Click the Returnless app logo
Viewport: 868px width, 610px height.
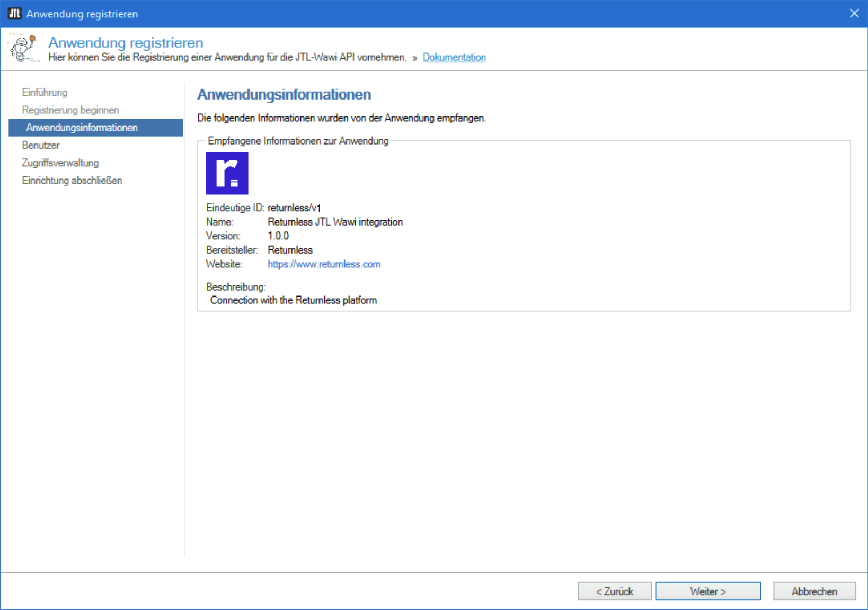[227, 173]
